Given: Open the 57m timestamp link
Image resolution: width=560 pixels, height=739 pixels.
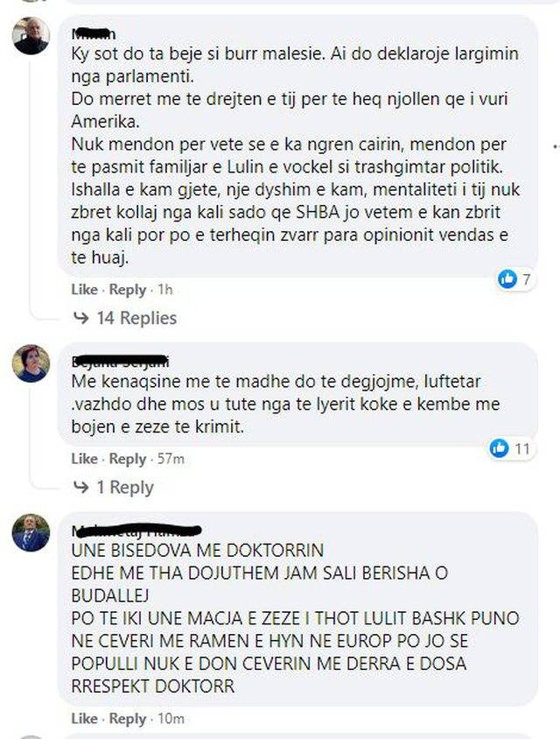Looking at the screenshot, I should pyautogui.click(x=171, y=459).
